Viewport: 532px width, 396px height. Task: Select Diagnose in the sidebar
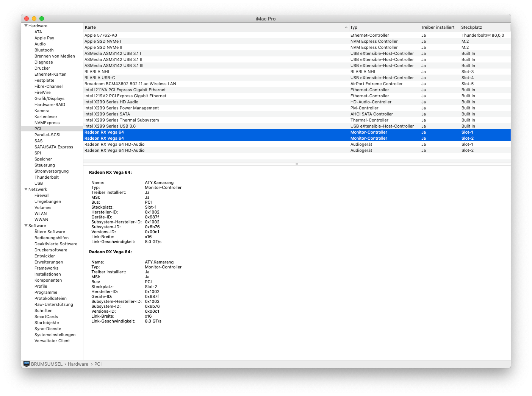click(x=44, y=62)
